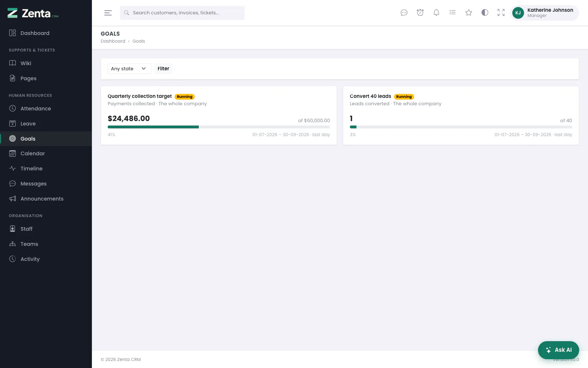Click the Dashboard icon in sidebar
The image size is (588, 368).
(x=12, y=33)
